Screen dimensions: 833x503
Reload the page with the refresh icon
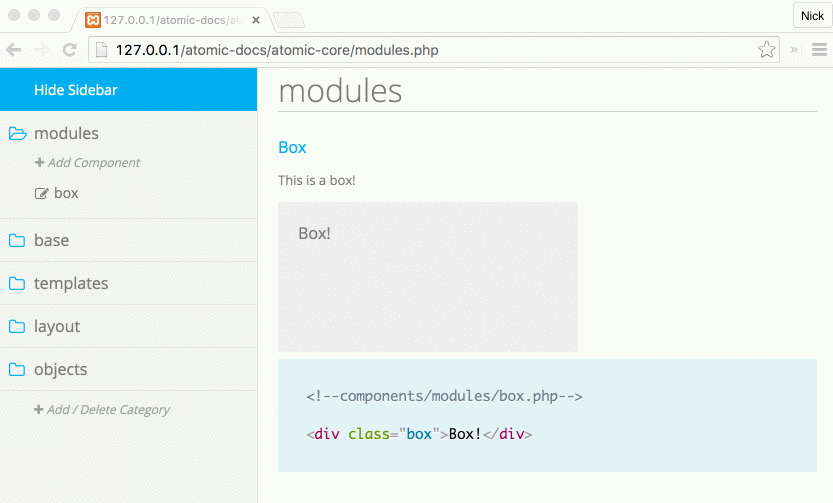pyautogui.click(x=70, y=50)
